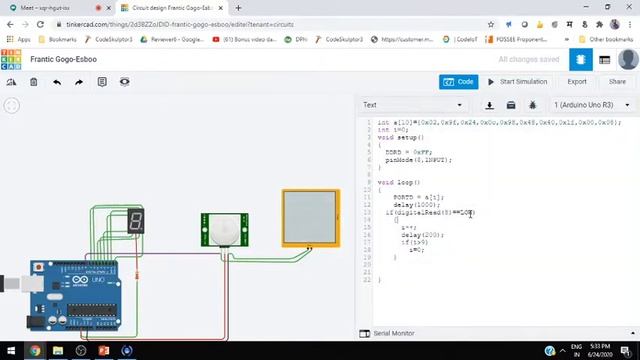Select the yellow-framed gray square component
The image size is (640, 360).
311,218
